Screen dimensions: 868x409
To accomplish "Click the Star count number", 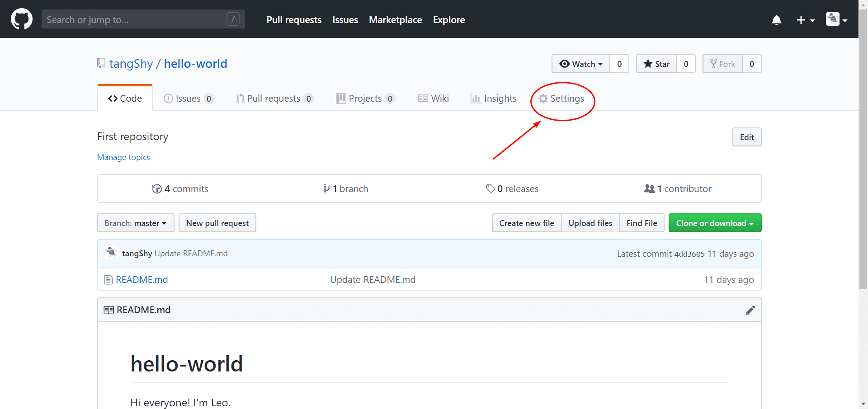I will (686, 64).
